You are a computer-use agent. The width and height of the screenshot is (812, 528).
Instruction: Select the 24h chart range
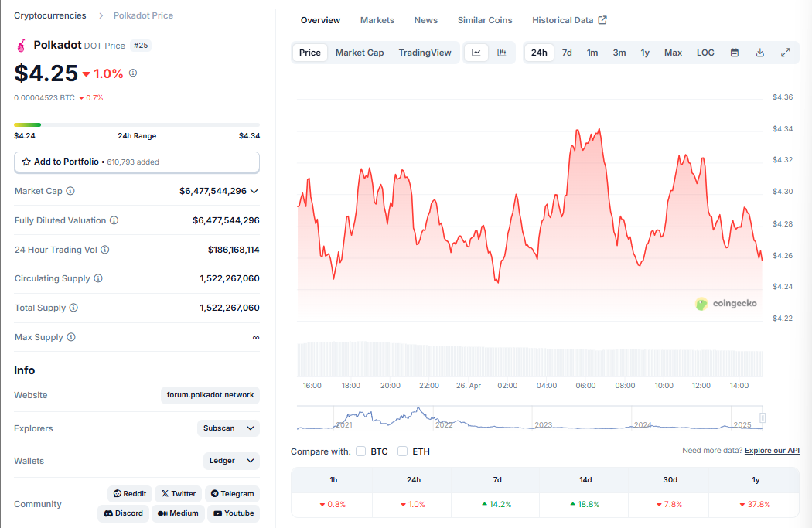(x=539, y=53)
